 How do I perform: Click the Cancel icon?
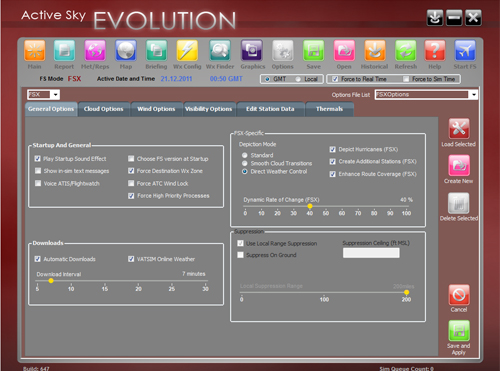459,295
